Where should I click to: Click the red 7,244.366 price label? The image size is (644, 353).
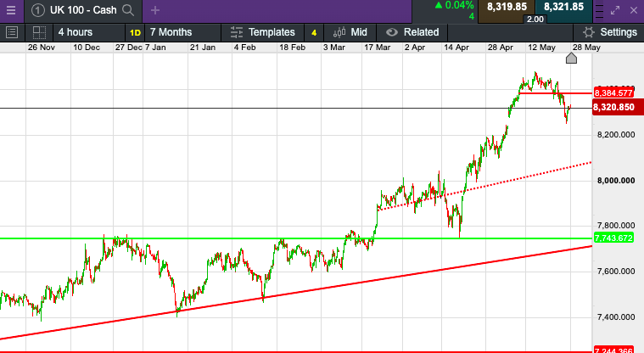point(613,350)
